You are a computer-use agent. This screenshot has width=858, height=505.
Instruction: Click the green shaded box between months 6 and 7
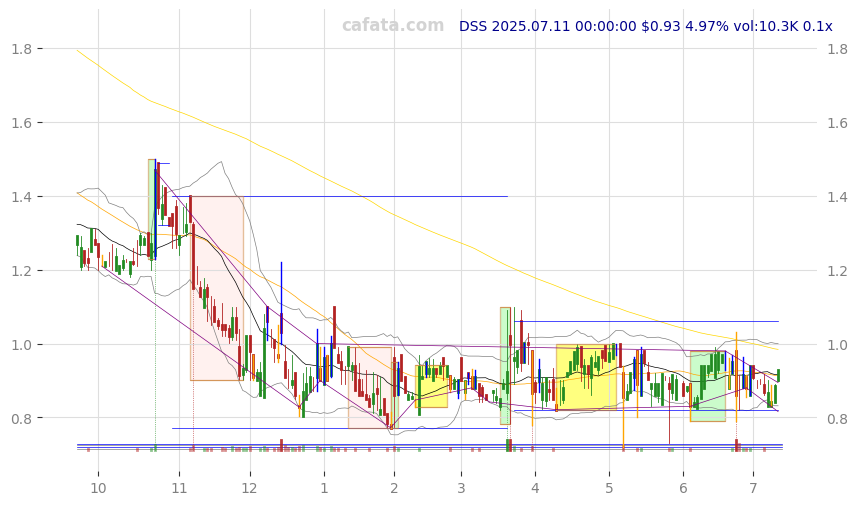708,386
